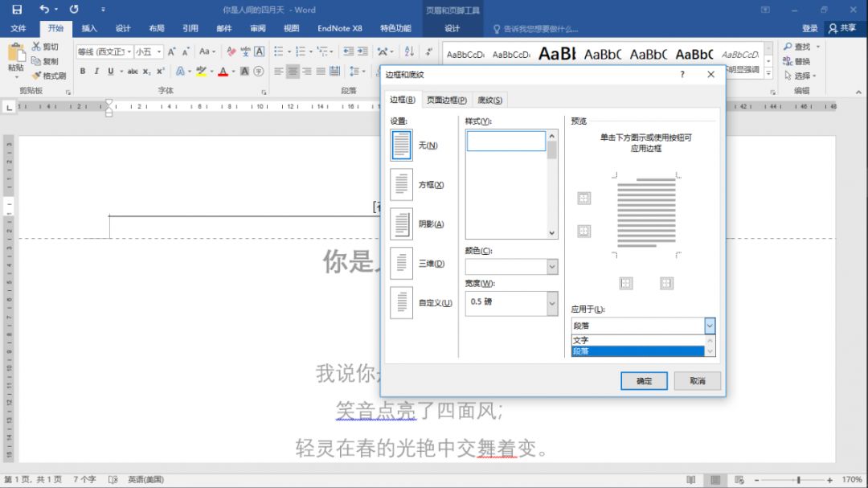The width and height of the screenshot is (868, 488).
Task: Open the 宽度 width dropdown
Action: point(552,303)
